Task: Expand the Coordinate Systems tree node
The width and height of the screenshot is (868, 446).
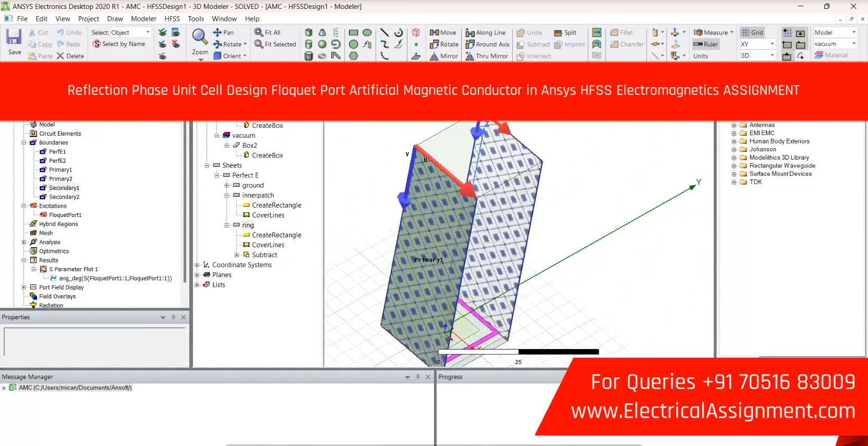Action: (x=197, y=265)
